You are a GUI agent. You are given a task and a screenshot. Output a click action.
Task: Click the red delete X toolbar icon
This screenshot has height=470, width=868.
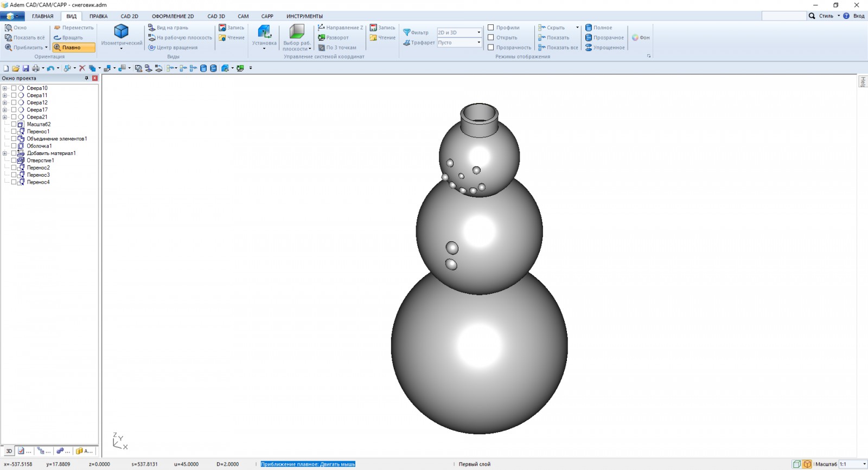[82, 68]
